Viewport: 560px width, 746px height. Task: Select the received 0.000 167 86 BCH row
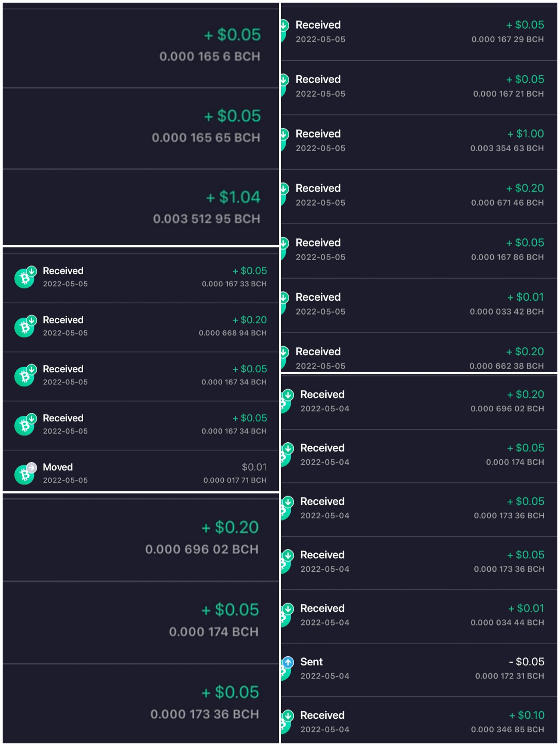pyautogui.click(x=419, y=251)
